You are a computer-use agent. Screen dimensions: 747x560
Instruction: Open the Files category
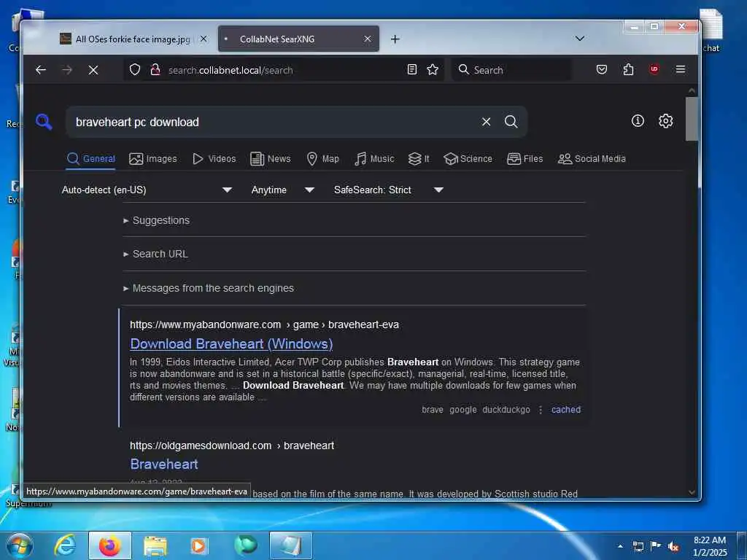(x=525, y=158)
